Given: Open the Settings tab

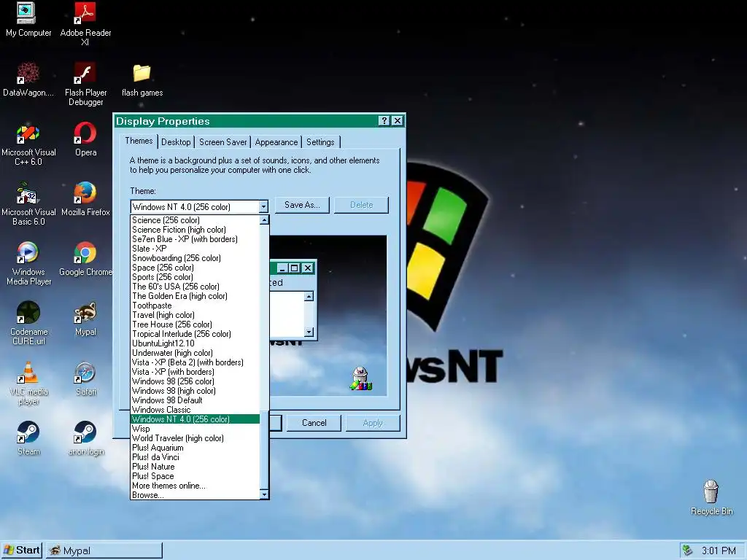Looking at the screenshot, I should [x=320, y=142].
